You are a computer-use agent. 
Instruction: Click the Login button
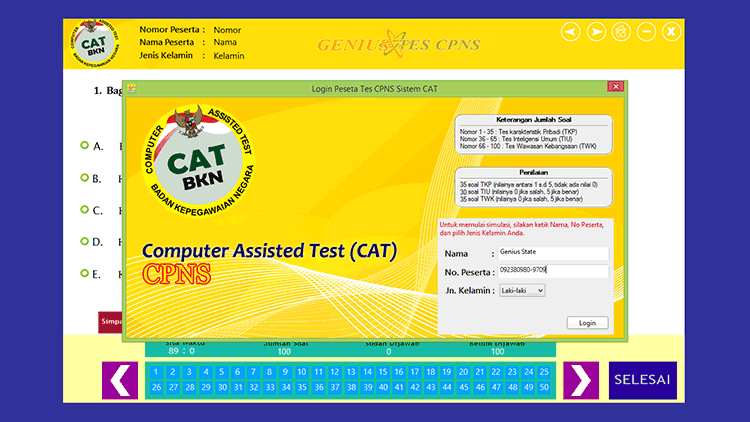tap(587, 323)
